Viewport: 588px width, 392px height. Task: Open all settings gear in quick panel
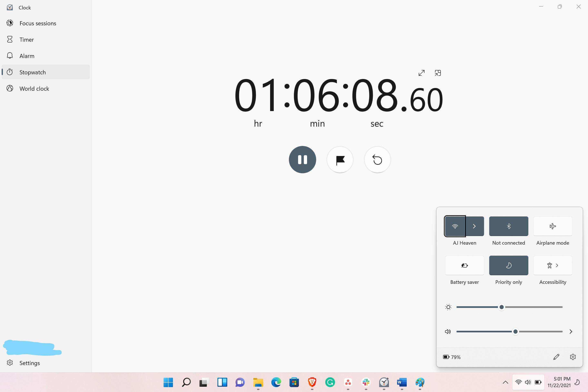pos(573,357)
